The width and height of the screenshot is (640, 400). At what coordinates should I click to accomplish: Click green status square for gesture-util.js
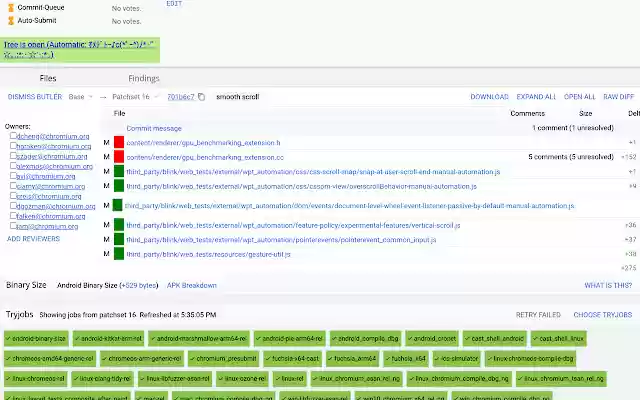coord(119,254)
